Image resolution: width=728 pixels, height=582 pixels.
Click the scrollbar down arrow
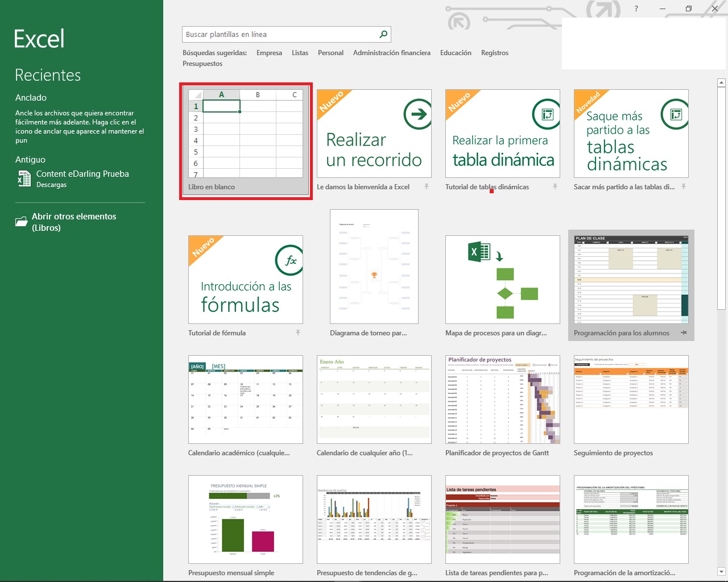click(x=721, y=571)
